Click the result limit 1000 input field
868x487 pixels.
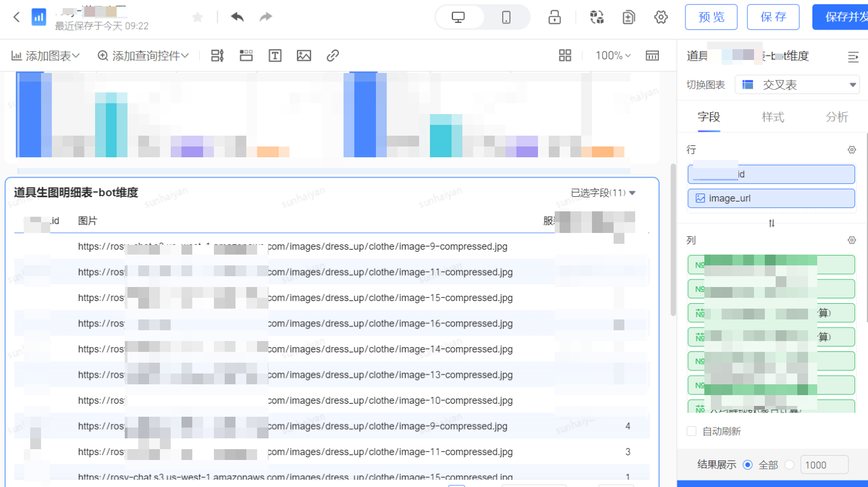(x=824, y=465)
